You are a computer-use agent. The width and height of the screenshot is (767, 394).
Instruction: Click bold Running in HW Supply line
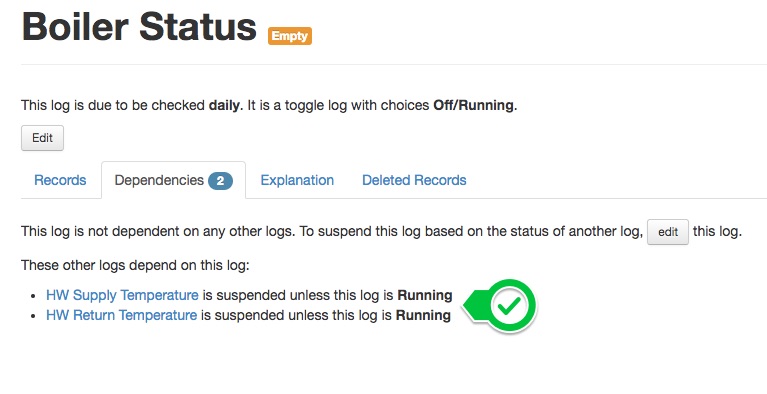(425, 295)
